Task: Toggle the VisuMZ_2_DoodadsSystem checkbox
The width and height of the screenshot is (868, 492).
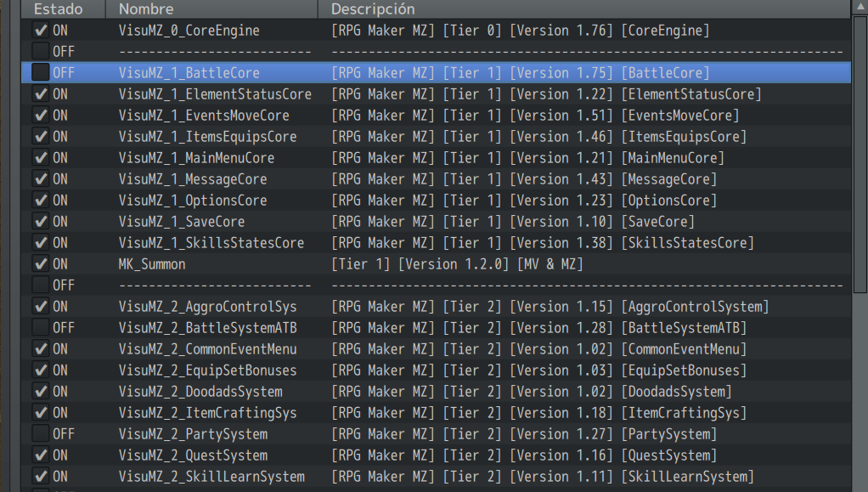Action: pyautogui.click(x=41, y=391)
